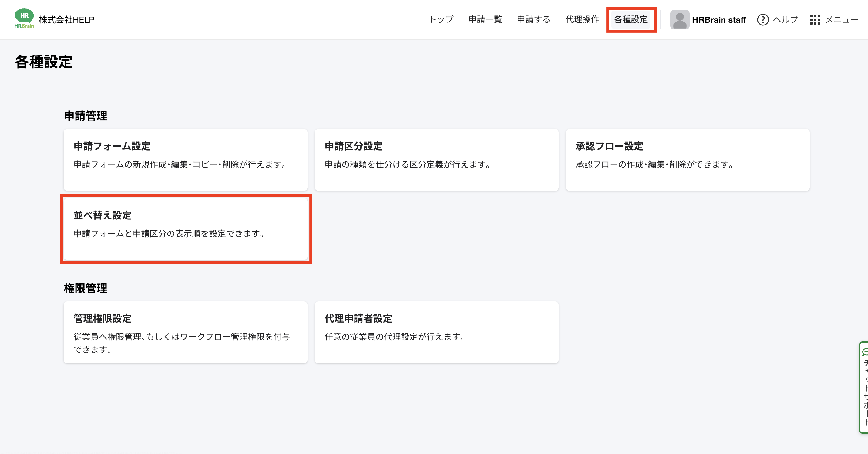Go to トップ in navigation
The height and width of the screenshot is (454, 868).
click(x=441, y=19)
